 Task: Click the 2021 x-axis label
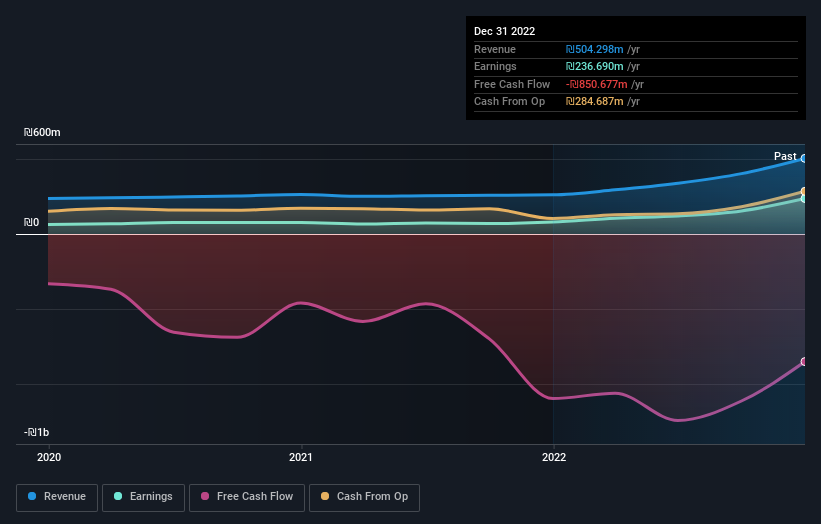pyautogui.click(x=301, y=458)
